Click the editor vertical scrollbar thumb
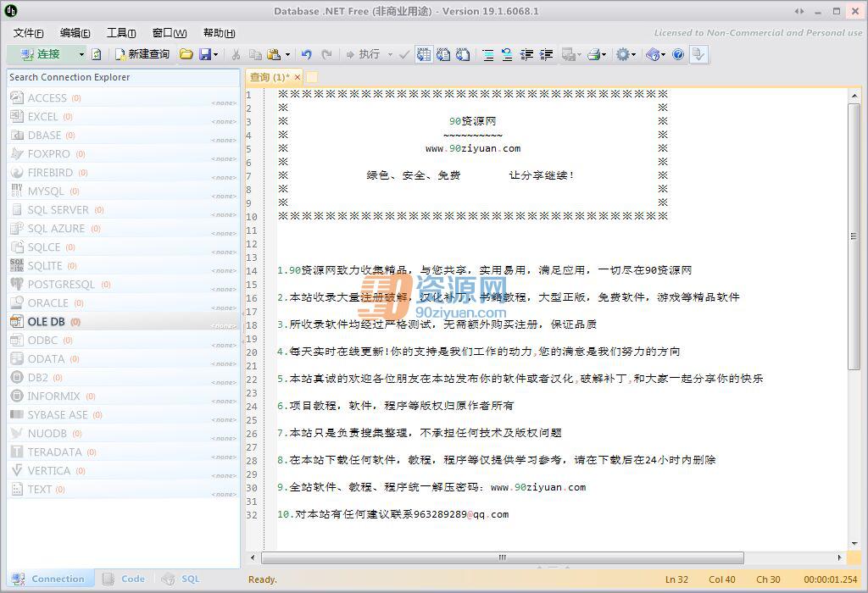The width and height of the screenshot is (868, 593). 854,236
